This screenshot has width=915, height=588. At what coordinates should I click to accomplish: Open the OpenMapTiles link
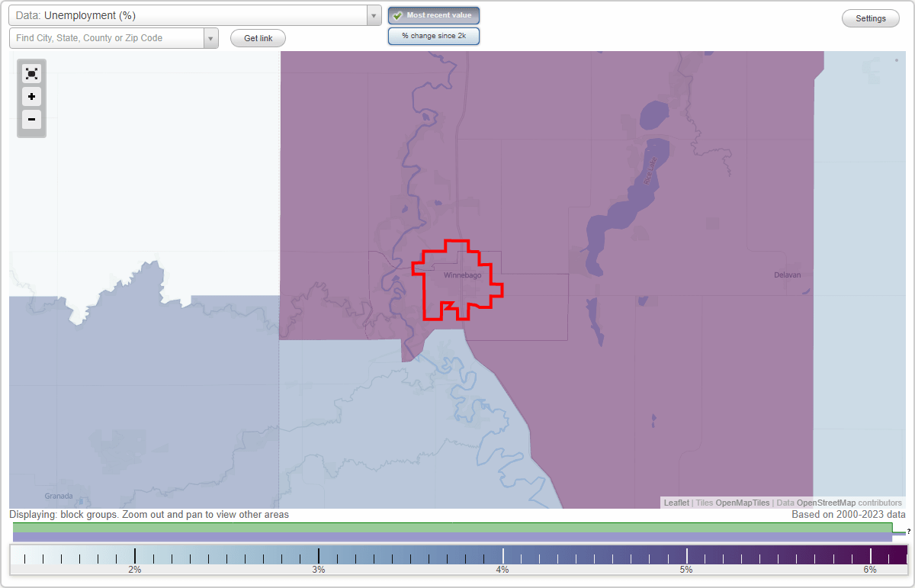743,503
